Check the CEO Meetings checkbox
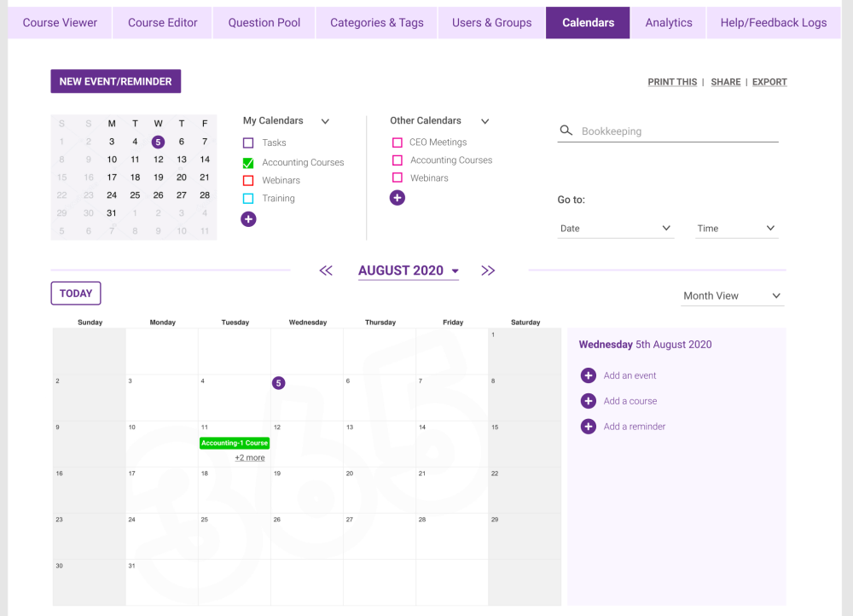The image size is (853, 616). point(397,142)
